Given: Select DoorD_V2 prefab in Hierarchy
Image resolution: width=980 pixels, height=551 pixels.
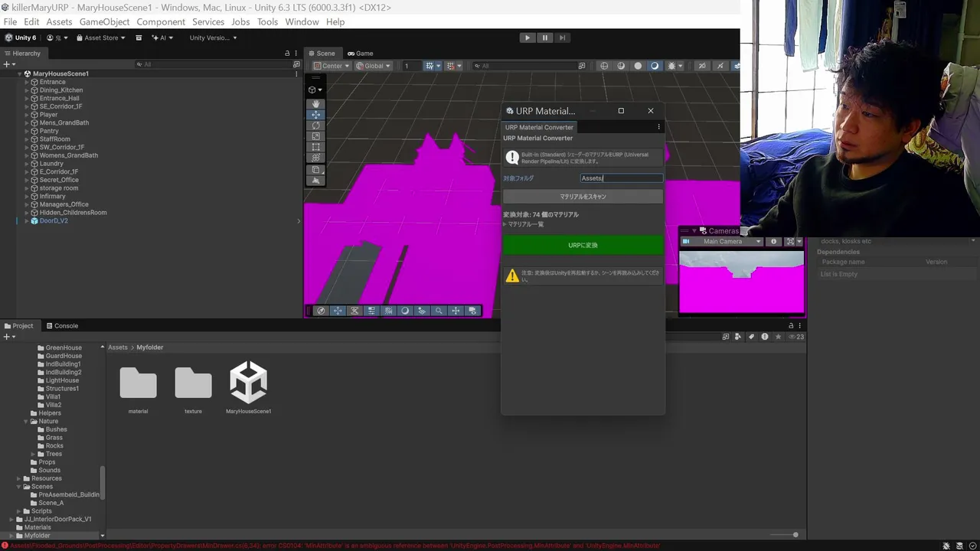Looking at the screenshot, I should coord(54,220).
